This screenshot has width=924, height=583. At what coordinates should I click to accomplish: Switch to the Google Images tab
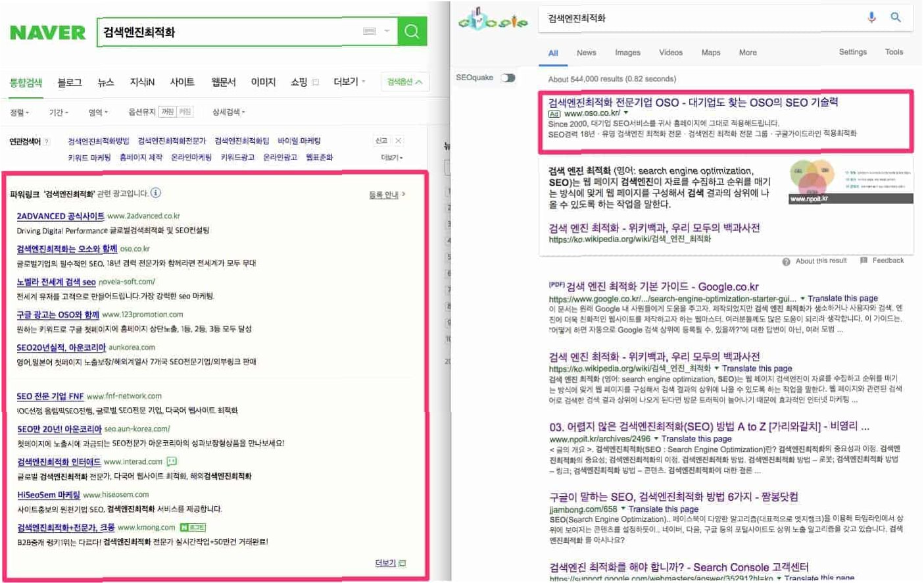point(627,53)
